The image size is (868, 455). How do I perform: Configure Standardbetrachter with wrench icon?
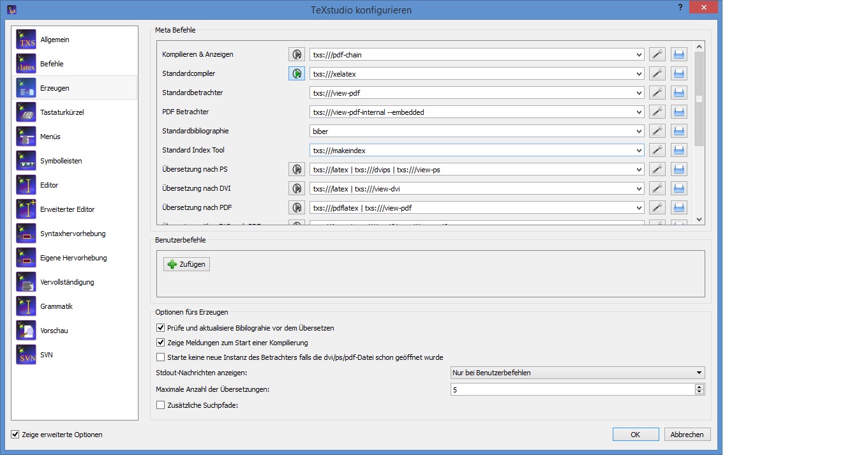tap(657, 93)
